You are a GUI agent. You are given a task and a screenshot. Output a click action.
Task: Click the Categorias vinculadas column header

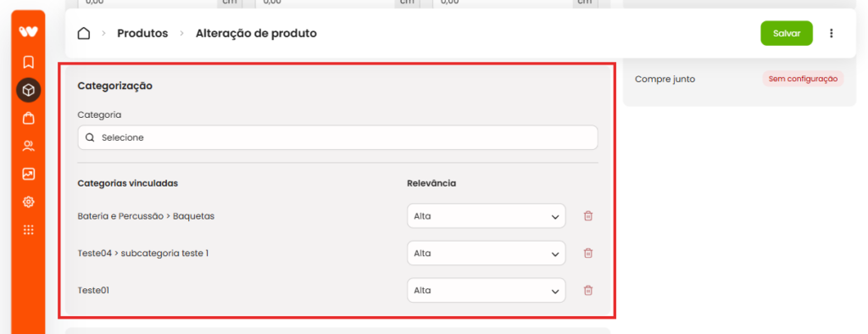tap(128, 183)
